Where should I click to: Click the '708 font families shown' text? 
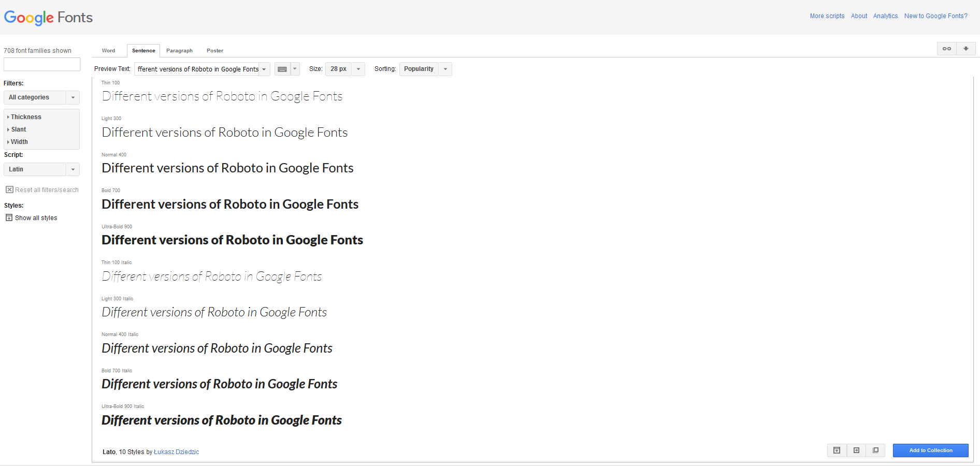point(37,51)
